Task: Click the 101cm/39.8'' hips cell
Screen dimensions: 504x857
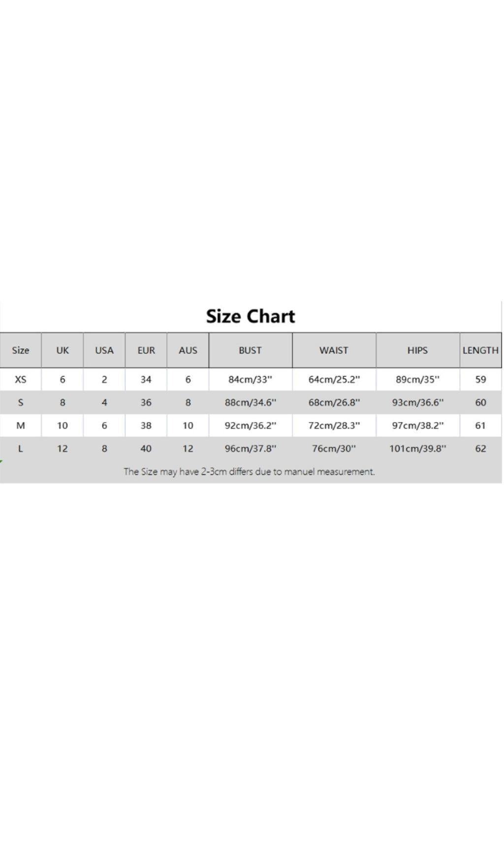Action: tap(417, 449)
